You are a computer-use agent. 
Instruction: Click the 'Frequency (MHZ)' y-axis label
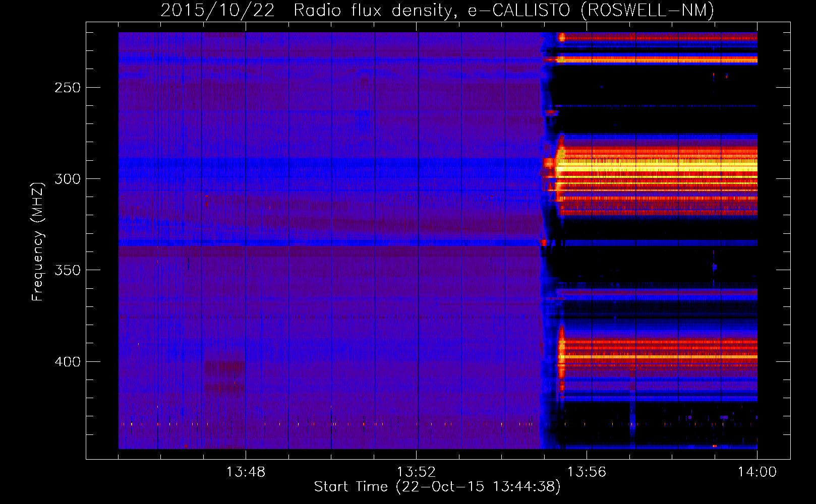[x=37, y=242]
